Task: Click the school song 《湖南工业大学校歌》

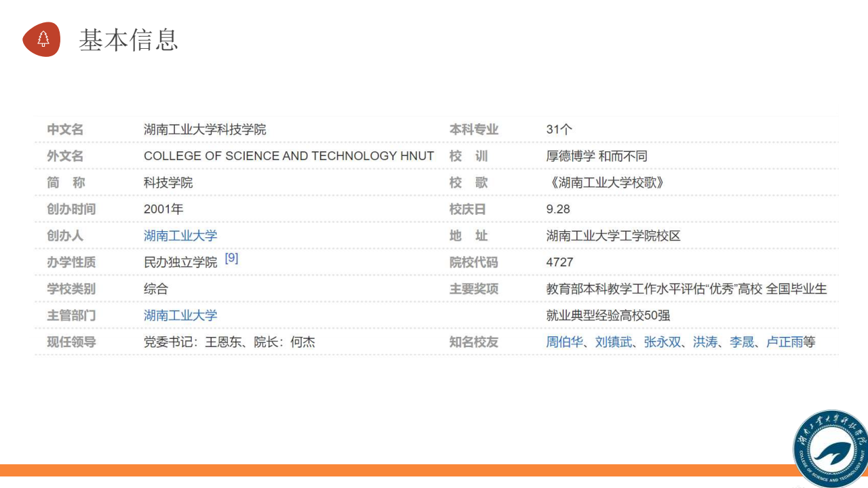Action: (x=605, y=183)
